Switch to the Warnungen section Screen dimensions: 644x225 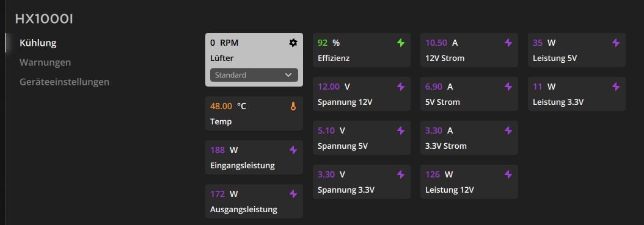pyautogui.click(x=45, y=62)
